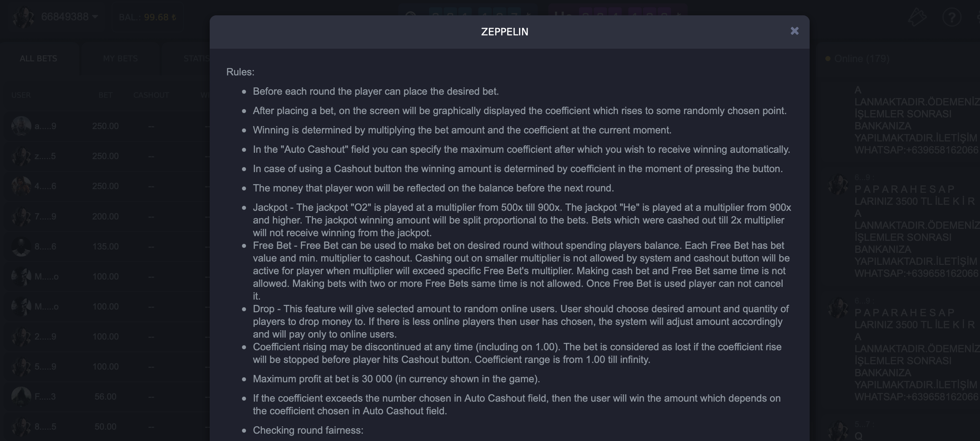980x441 pixels.
Task: Click the CASHOUT column header
Action: point(151,95)
